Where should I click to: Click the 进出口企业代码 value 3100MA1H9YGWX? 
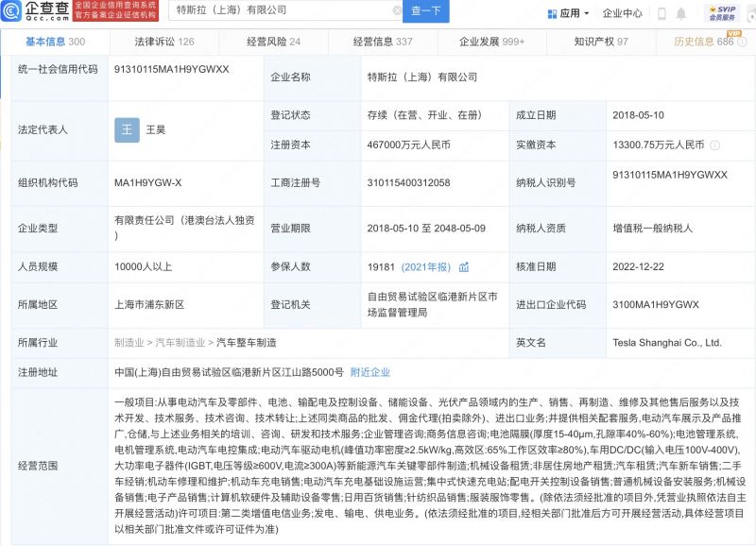(656, 304)
